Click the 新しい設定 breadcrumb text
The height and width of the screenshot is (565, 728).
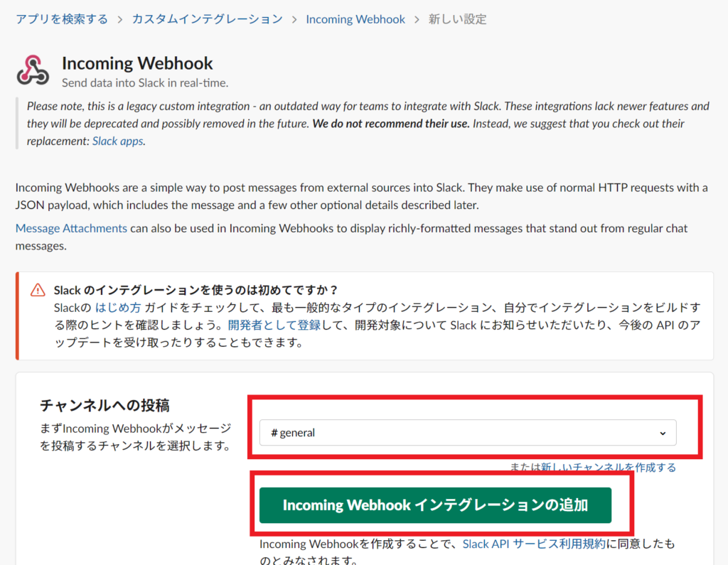point(457,19)
